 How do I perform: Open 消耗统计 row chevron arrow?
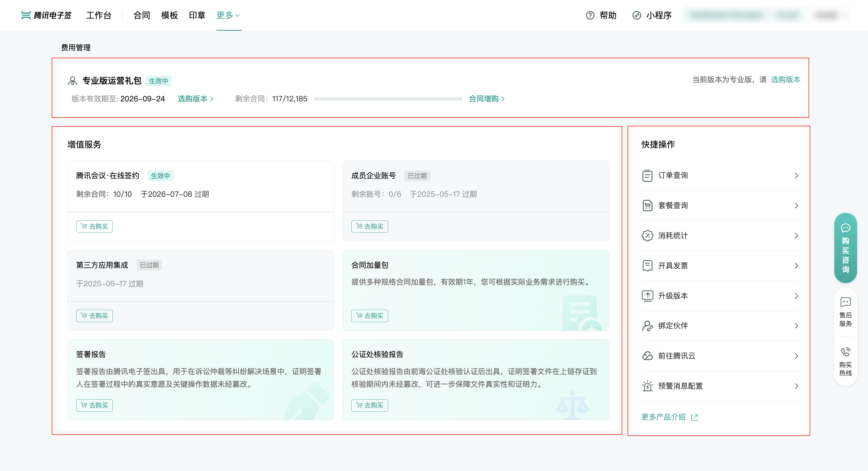tap(796, 236)
